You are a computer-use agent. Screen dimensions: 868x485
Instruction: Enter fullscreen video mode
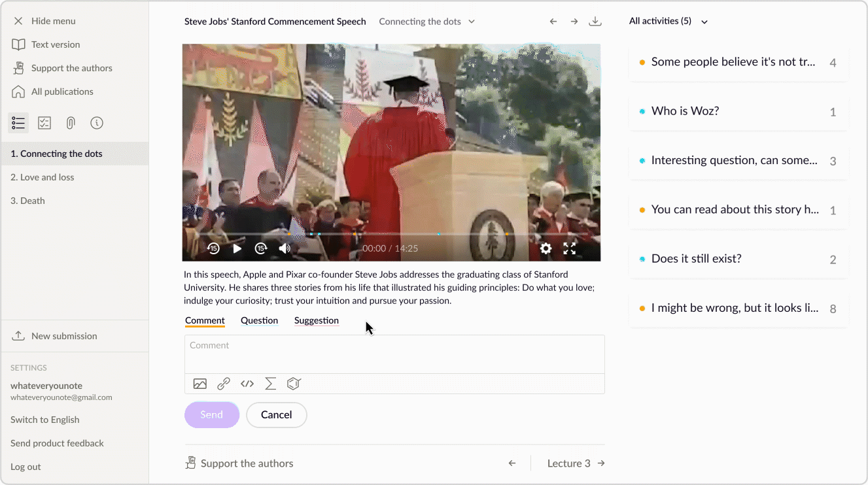coord(570,248)
